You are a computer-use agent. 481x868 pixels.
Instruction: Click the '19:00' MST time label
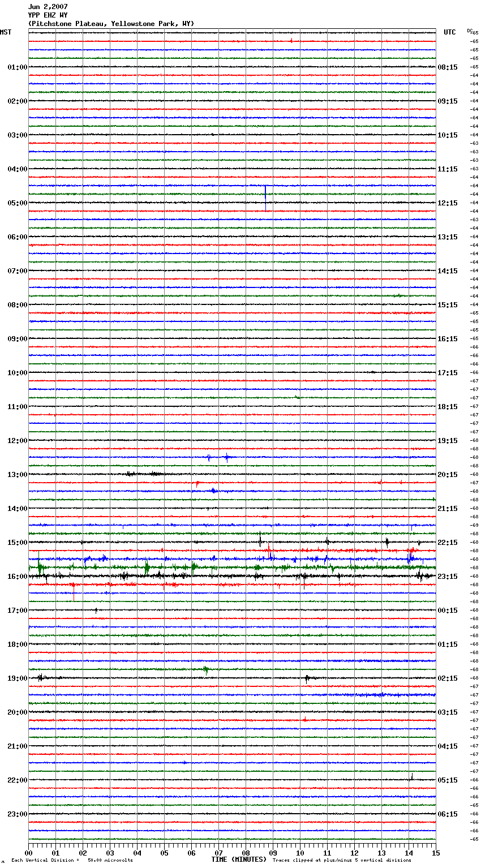(18, 678)
